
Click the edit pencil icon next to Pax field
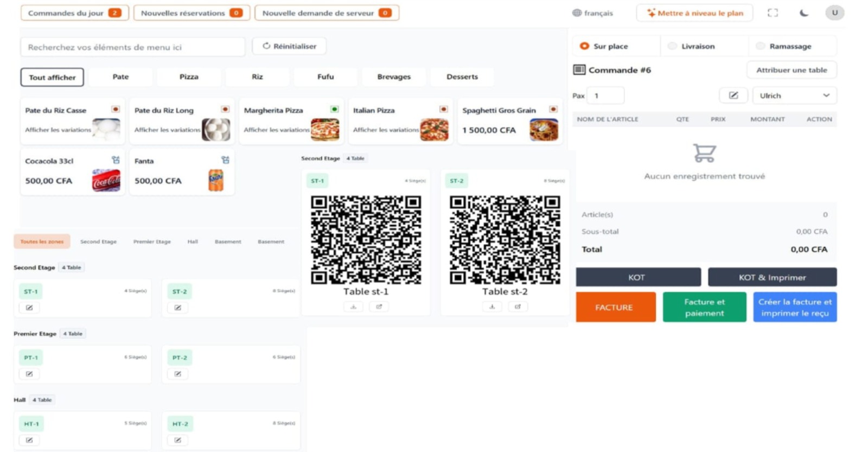tap(734, 96)
